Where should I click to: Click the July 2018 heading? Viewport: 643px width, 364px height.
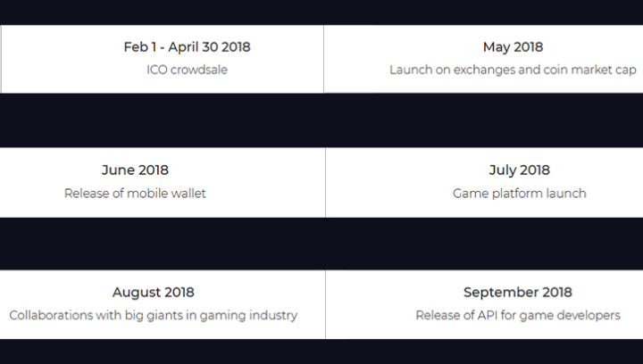pyautogui.click(x=520, y=170)
